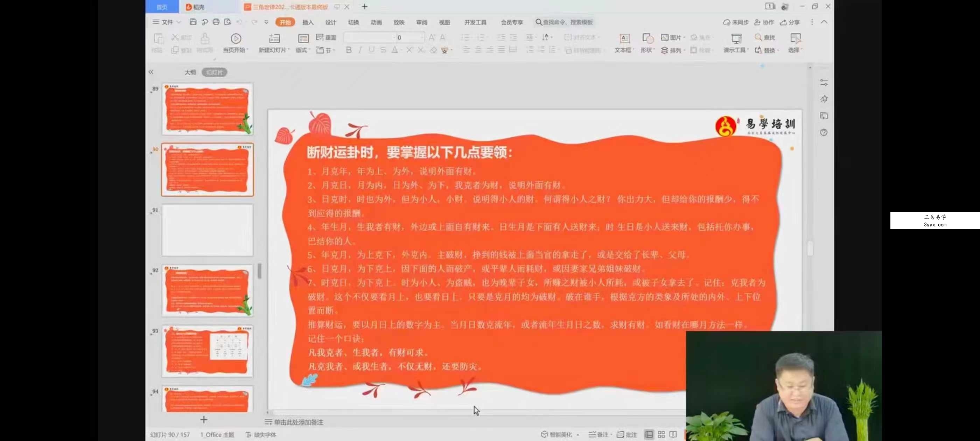
Task: Click the Share (分享) button
Action: (x=790, y=22)
